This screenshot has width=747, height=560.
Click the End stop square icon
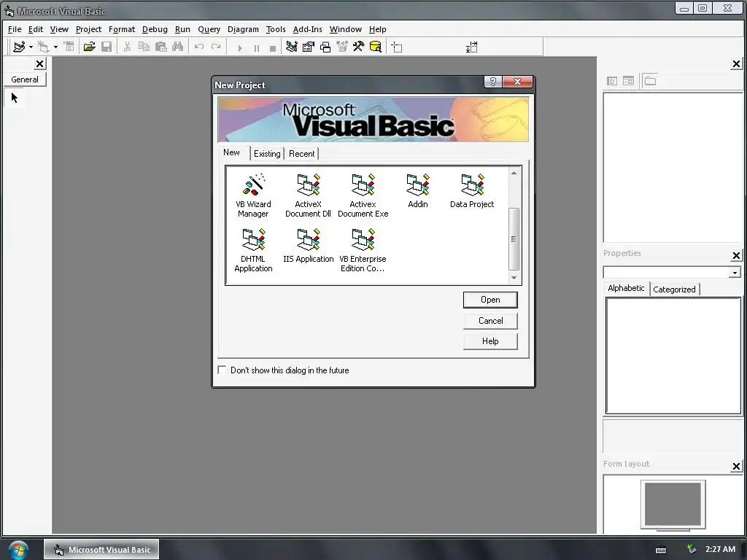pyautogui.click(x=273, y=47)
